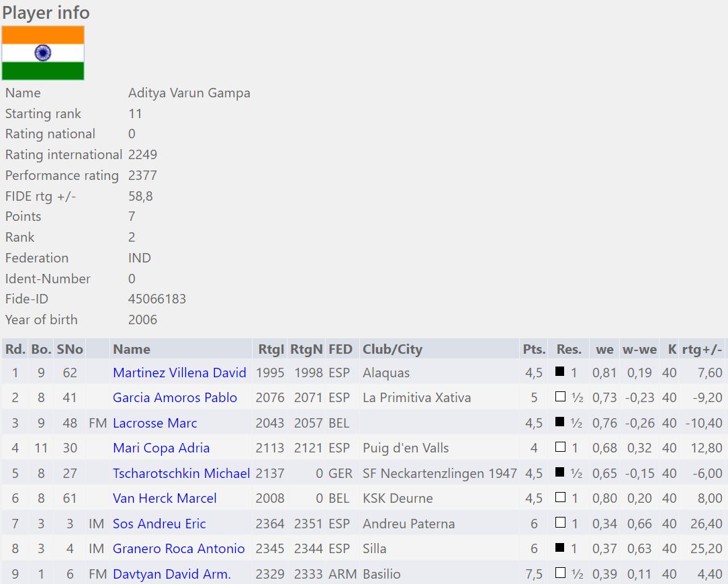Click white piece icon in round 9
728x584 pixels.
(560, 573)
